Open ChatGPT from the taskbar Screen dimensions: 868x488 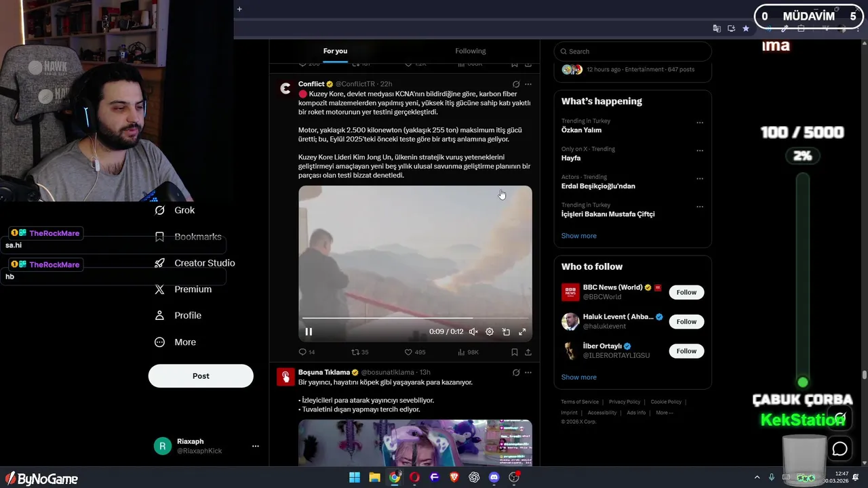tap(474, 477)
